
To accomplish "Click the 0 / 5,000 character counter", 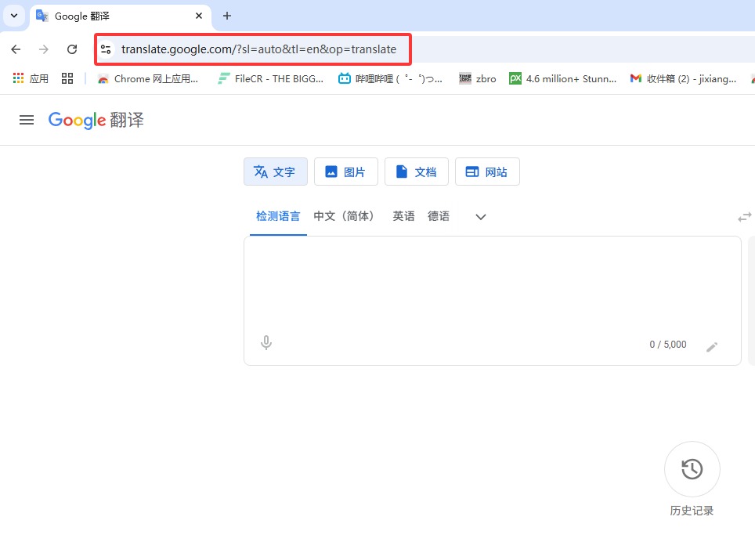I will point(668,345).
